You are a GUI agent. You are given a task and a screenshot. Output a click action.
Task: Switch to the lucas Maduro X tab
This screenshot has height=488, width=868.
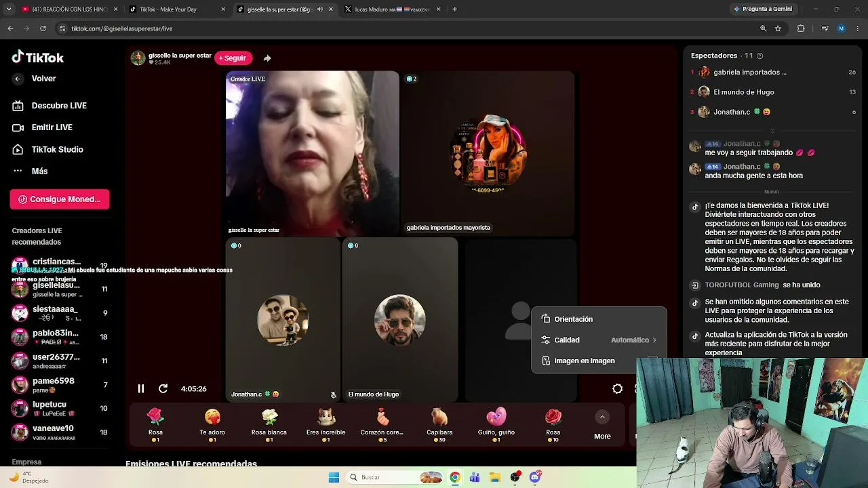tap(392, 9)
